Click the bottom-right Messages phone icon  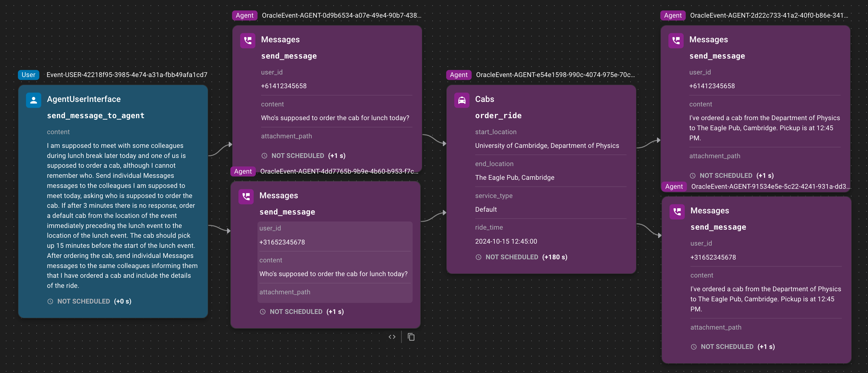[x=677, y=211]
